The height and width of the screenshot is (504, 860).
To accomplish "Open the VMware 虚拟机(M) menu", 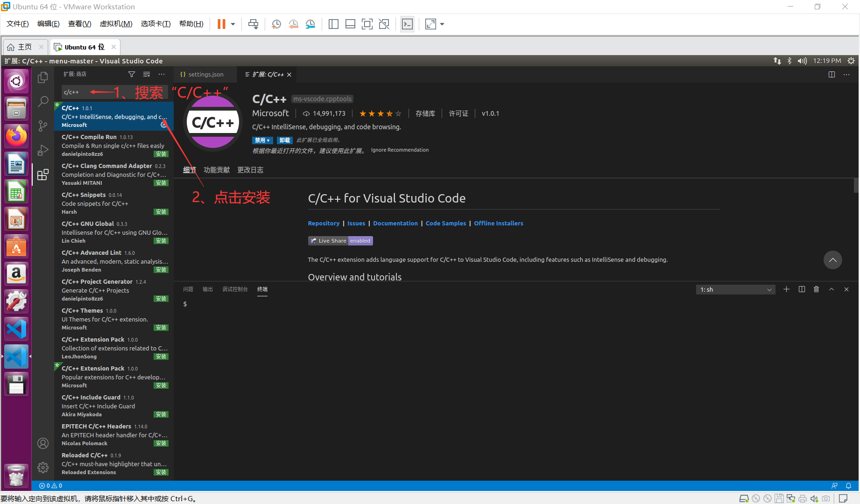I will pyautogui.click(x=116, y=24).
